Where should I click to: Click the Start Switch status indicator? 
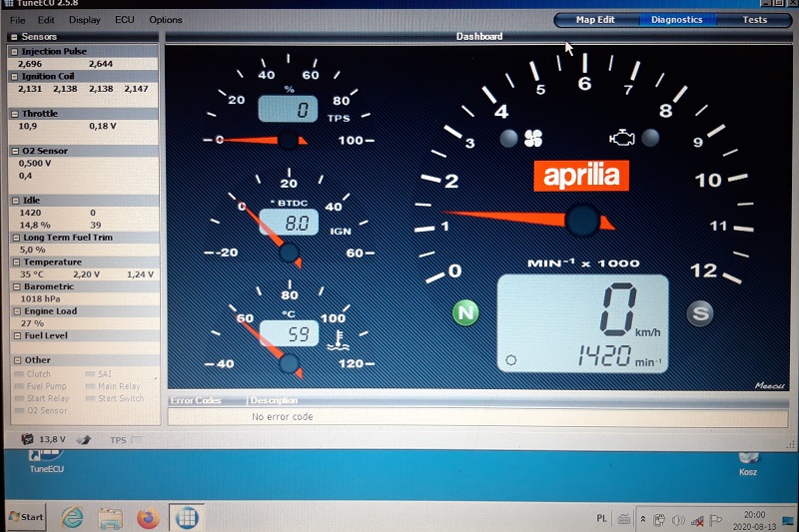tap(90, 398)
